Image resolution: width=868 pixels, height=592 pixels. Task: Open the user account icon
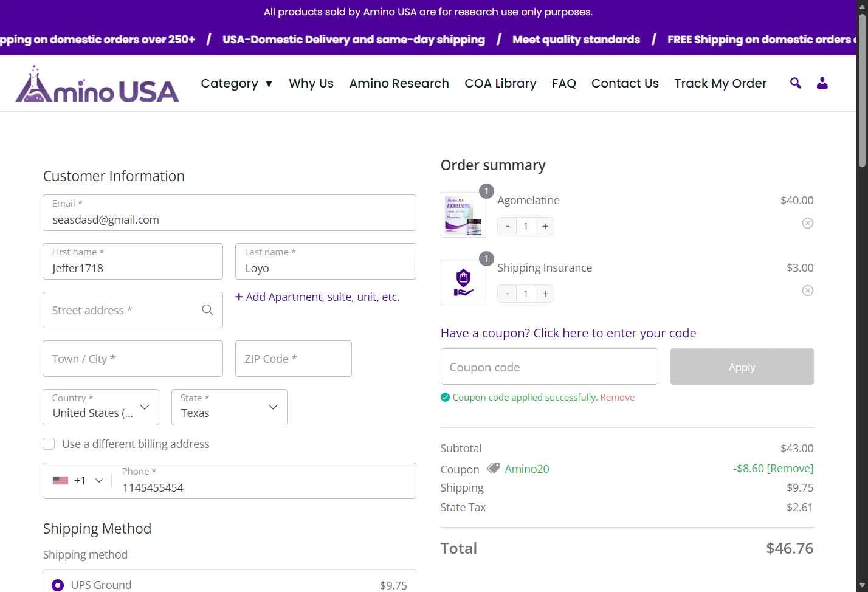point(822,83)
